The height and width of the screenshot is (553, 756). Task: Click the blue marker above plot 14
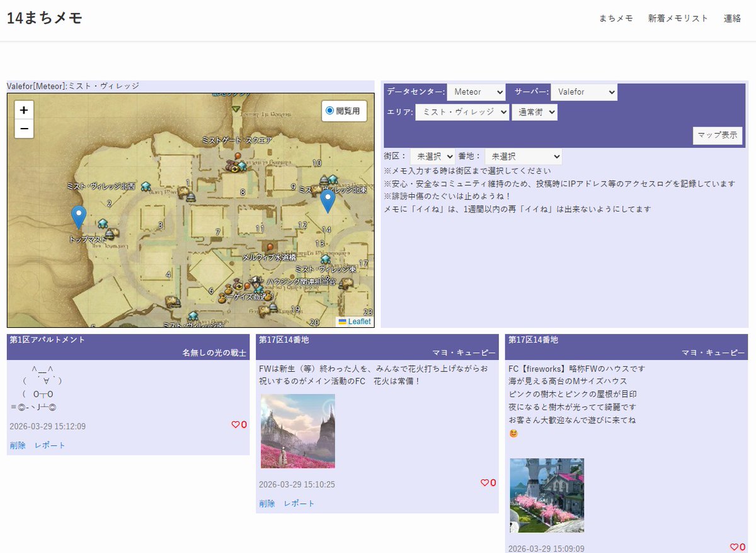click(328, 201)
